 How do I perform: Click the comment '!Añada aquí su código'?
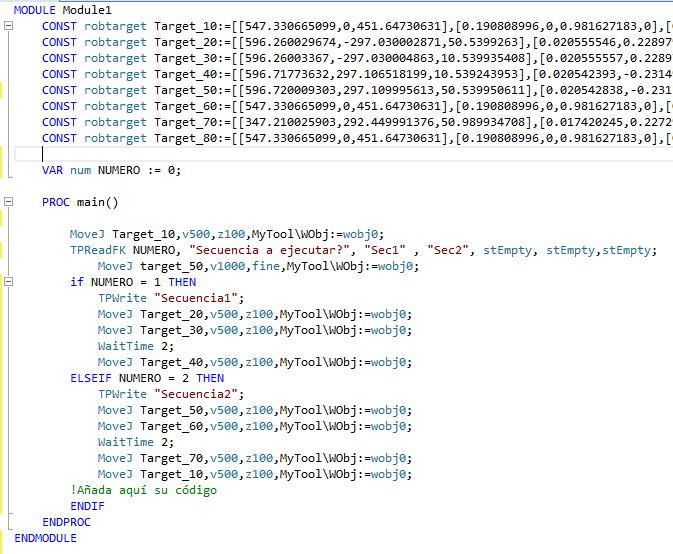point(144,490)
